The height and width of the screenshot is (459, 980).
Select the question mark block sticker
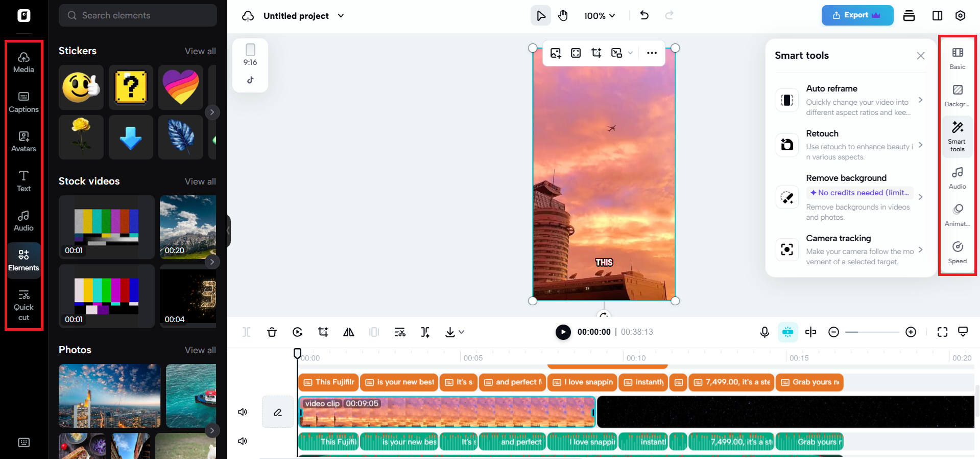tap(131, 87)
